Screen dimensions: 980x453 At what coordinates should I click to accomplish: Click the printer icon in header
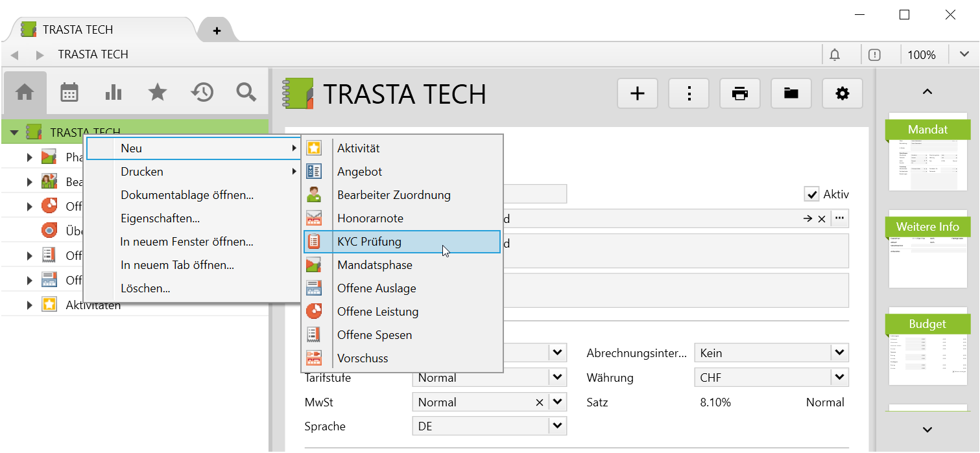(740, 94)
